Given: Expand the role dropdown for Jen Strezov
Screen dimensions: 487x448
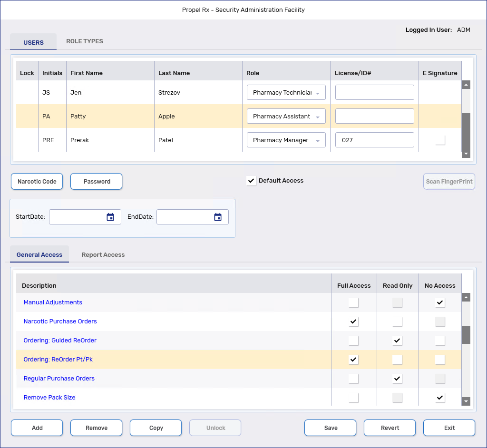Looking at the screenshot, I should (x=317, y=93).
